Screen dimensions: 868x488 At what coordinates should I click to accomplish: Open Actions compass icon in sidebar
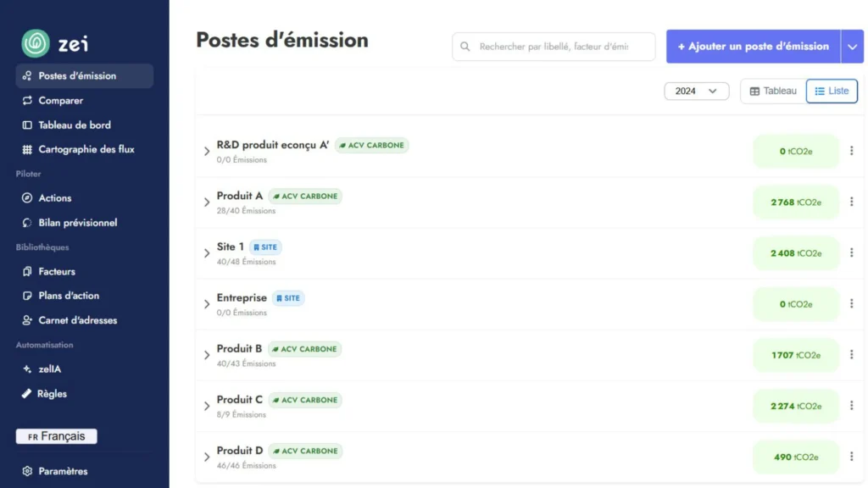tap(27, 198)
